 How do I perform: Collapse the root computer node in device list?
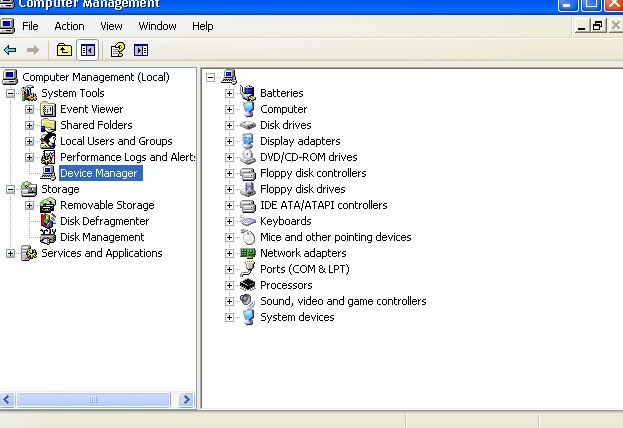click(211, 77)
